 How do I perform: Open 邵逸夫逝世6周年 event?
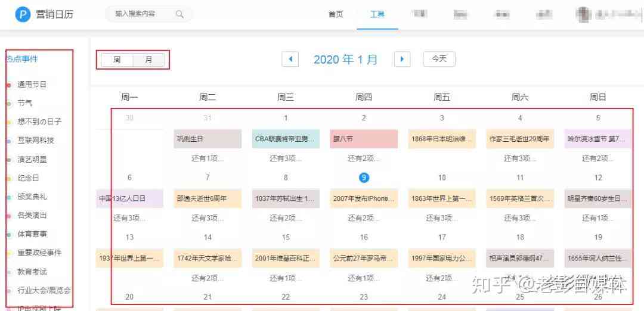tap(208, 198)
